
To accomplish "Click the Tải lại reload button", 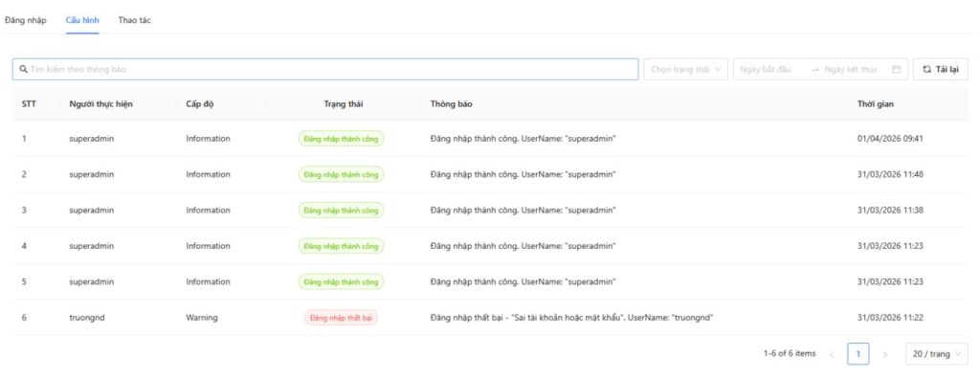I will click(941, 69).
